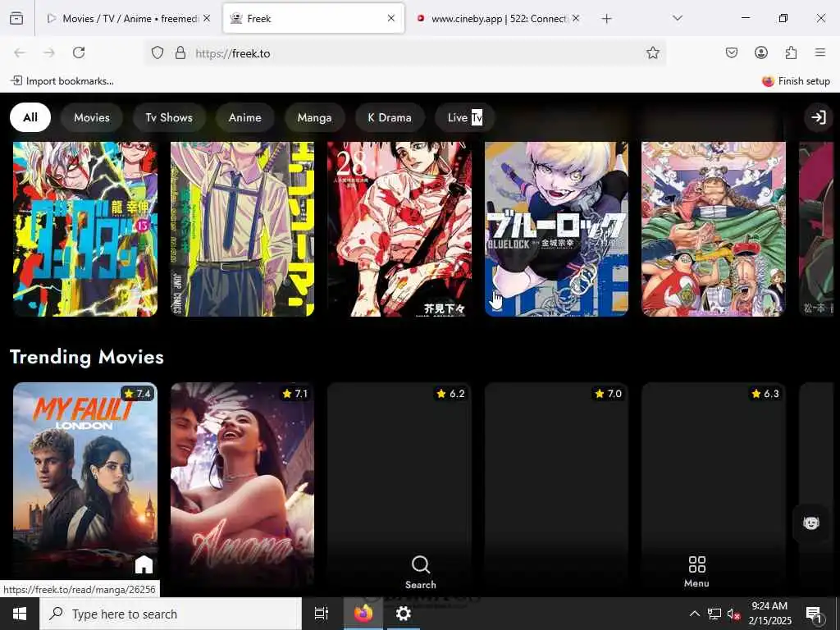
Task: Open the One Piece manga cover
Action: (714, 229)
